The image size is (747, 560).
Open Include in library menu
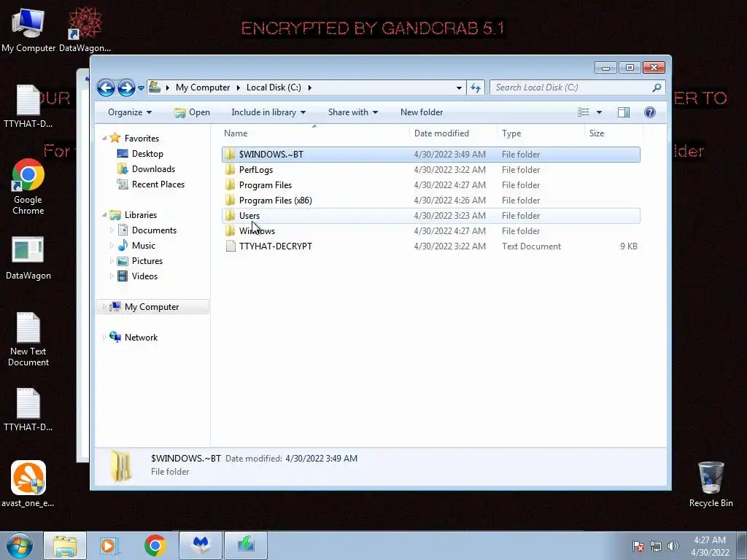(x=268, y=112)
